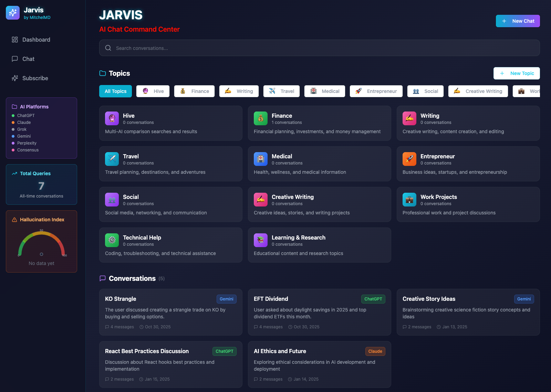Click the Learning & Research books icon

pos(261,240)
